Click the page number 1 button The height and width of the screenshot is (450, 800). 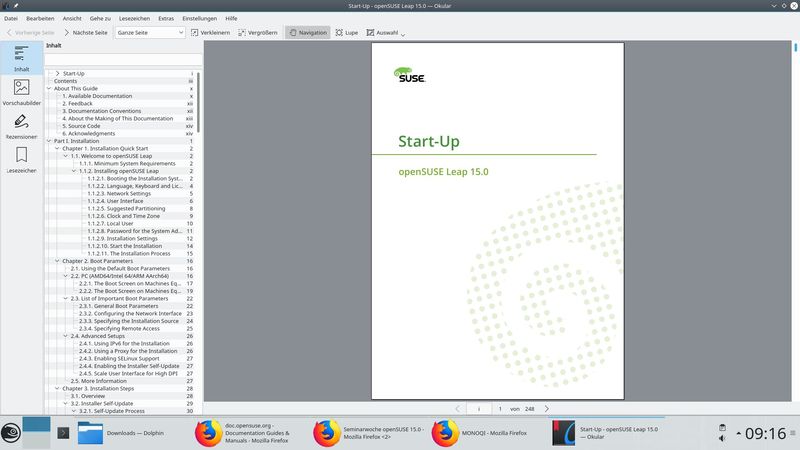pos(500,409)
